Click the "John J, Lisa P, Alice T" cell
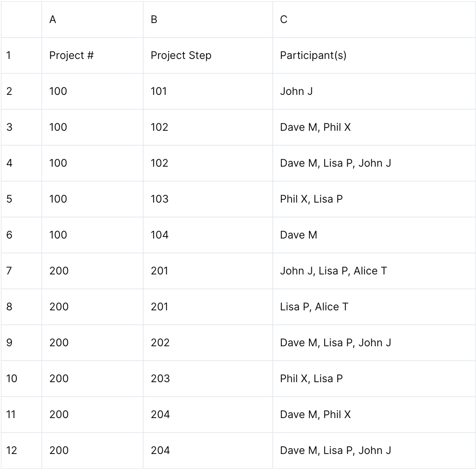The image size is (476, 470). (374, 271)
